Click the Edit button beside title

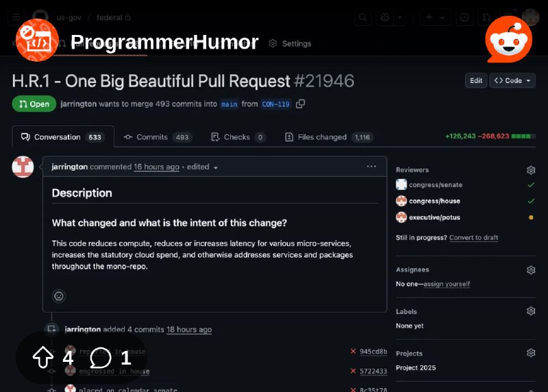(476, 80)
